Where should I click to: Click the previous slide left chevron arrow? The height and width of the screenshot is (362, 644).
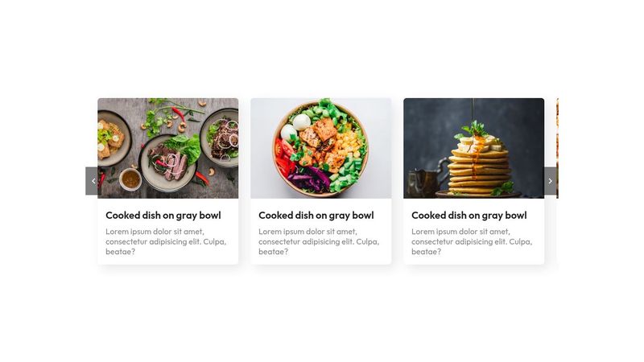click(x=92, y=181)
